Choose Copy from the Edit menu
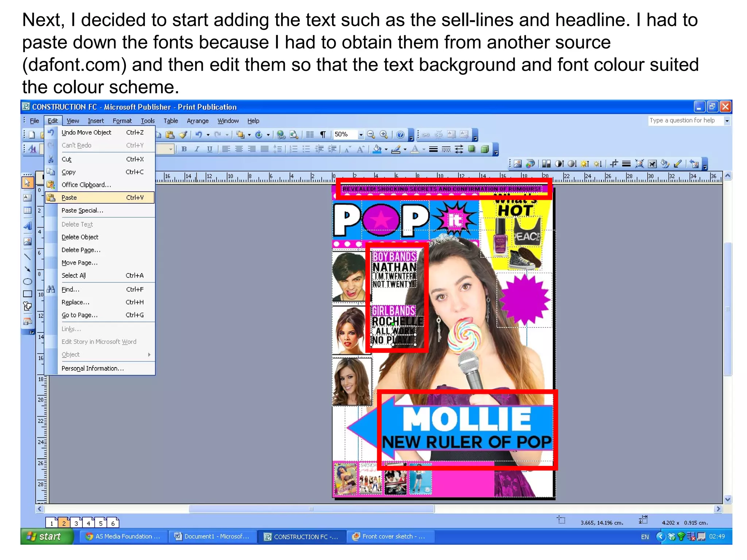Image resolution: width=747 pixels, height=560 pixels. tap(100, 172)
